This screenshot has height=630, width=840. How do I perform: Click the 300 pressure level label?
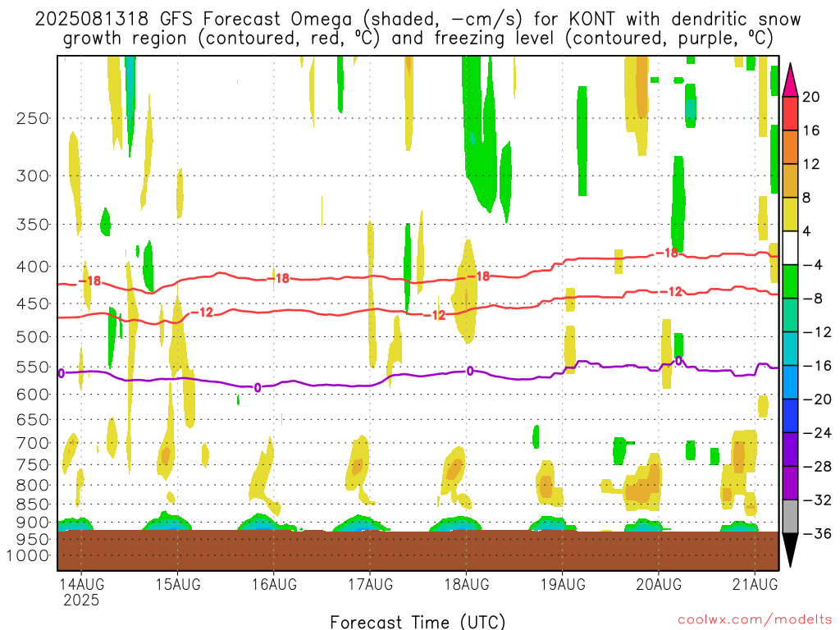tap(33, 176)
